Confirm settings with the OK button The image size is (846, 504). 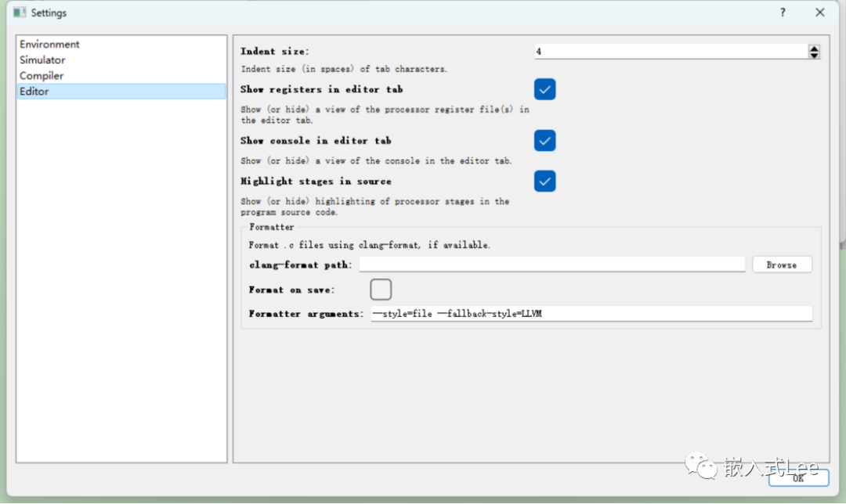[x=798, y=477]
